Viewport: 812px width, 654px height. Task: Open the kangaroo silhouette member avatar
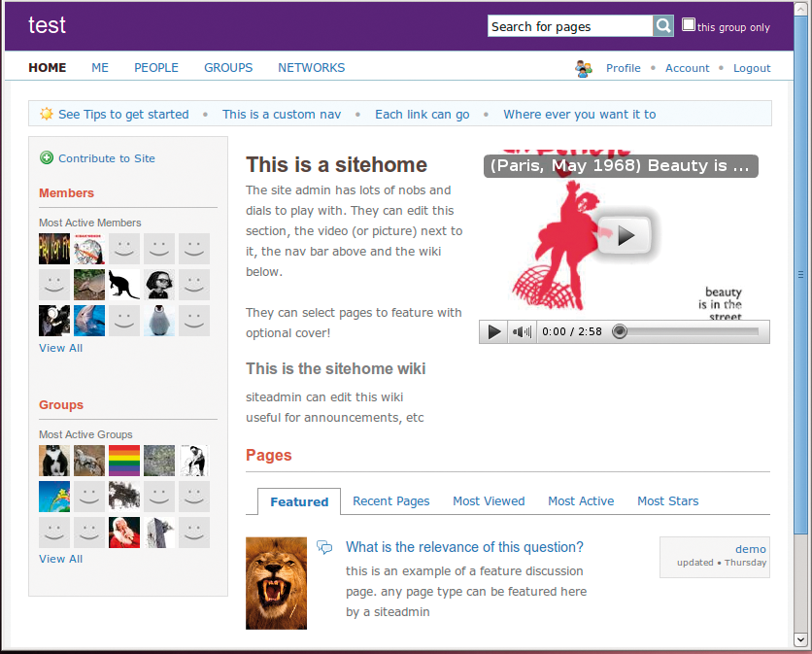point(124,285)
